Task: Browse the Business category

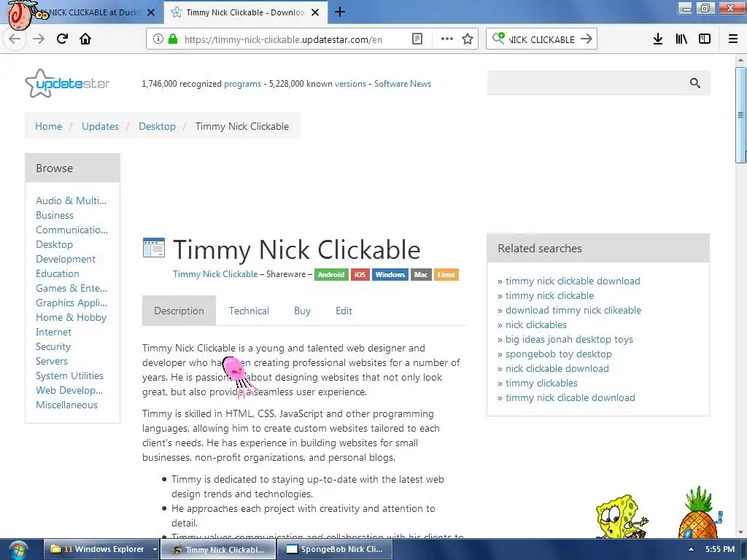Action: point(55,215)
